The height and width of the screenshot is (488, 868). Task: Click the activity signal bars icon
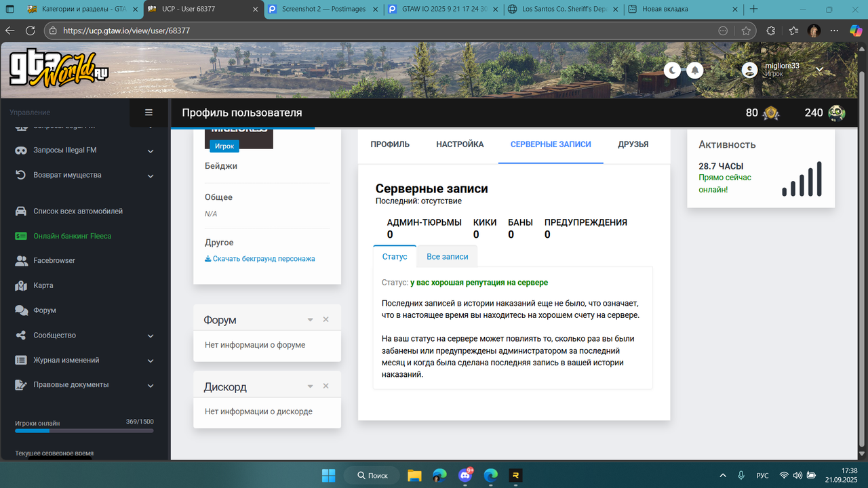(x=802, y=179)
